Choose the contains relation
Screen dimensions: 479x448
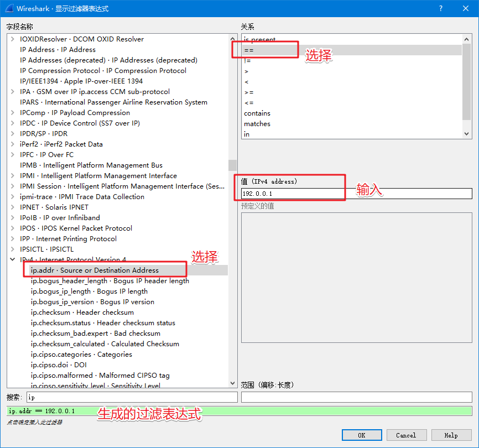[352, 113]
